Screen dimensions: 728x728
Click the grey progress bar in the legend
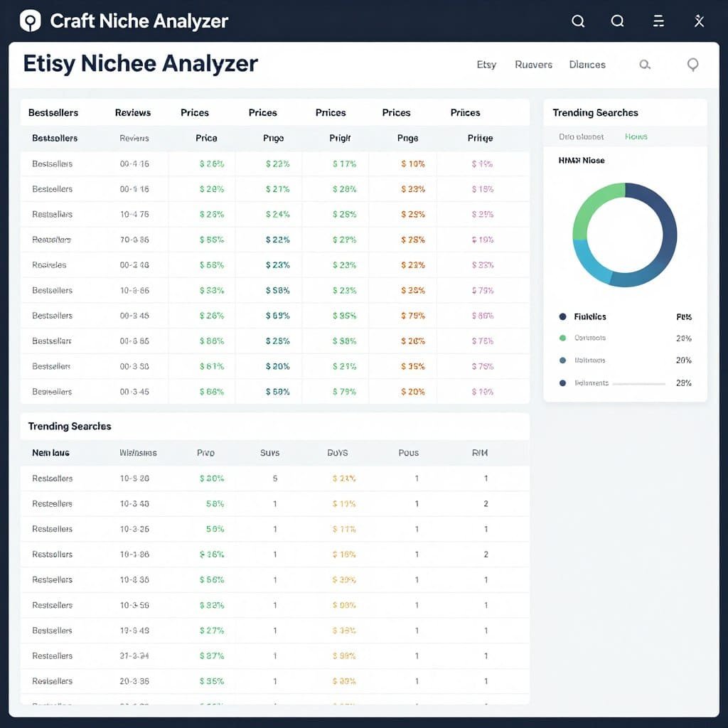(x=639, y=384)
